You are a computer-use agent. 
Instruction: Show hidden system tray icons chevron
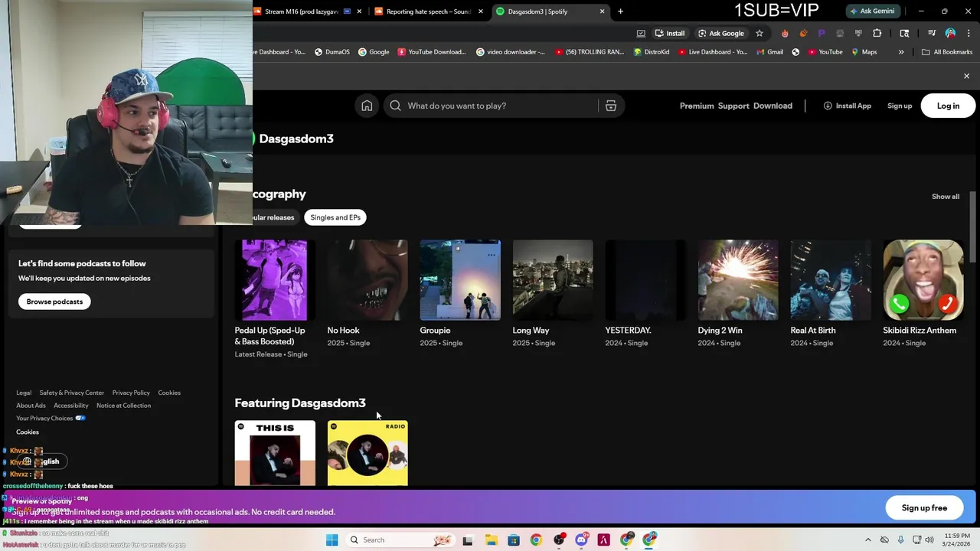click(x=867, y=540)
